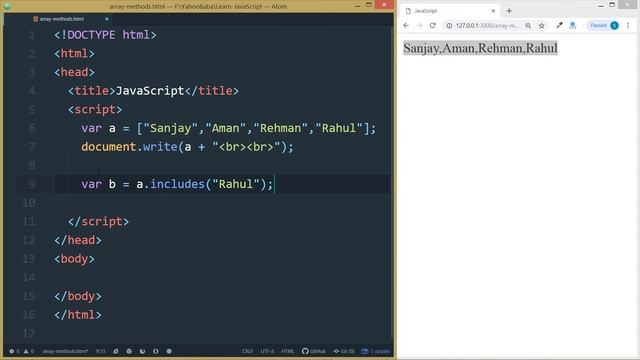
Task: Click the opening <script> tag on line 5
Action: pyautogui.click(x=95, y=109)
